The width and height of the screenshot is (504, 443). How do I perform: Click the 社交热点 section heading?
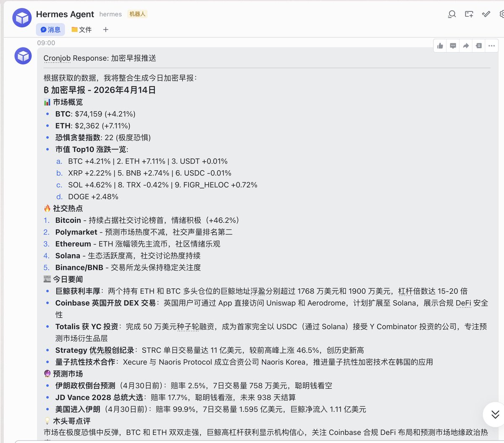click(x=63, y=208)
